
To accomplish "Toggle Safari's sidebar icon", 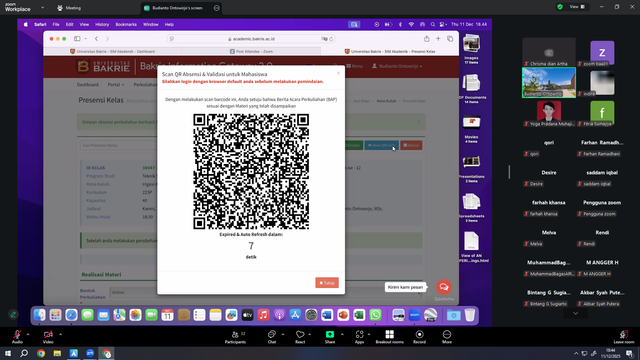I will click(77, 39).
